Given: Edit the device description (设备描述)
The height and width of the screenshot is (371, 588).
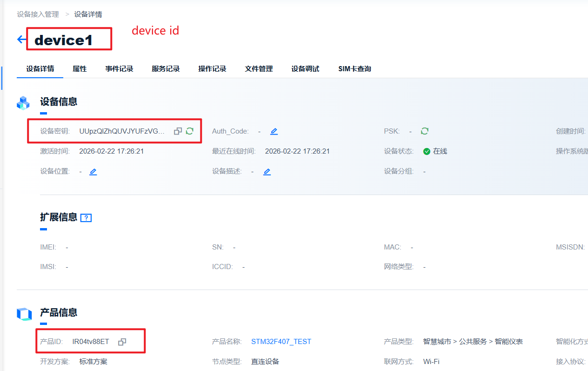Looking at the screenshot, I should pyautogui.click(x=267, y=172).
